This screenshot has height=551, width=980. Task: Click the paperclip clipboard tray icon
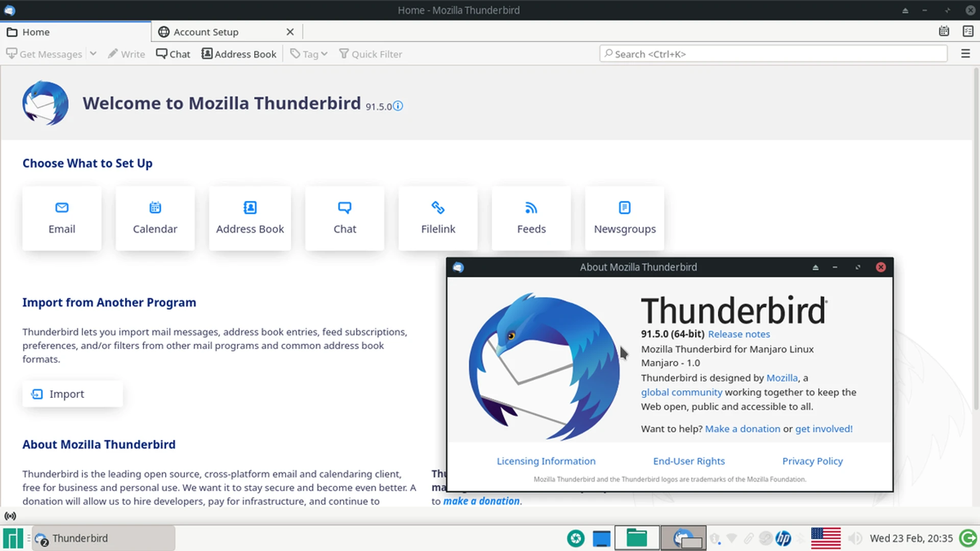(x=748, y=538)
